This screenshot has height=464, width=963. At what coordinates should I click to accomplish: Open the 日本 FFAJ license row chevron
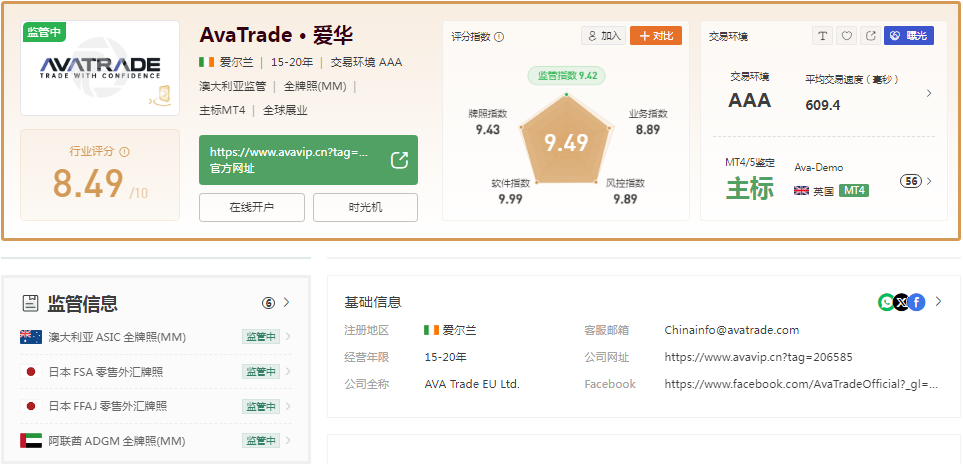(289, 406)
